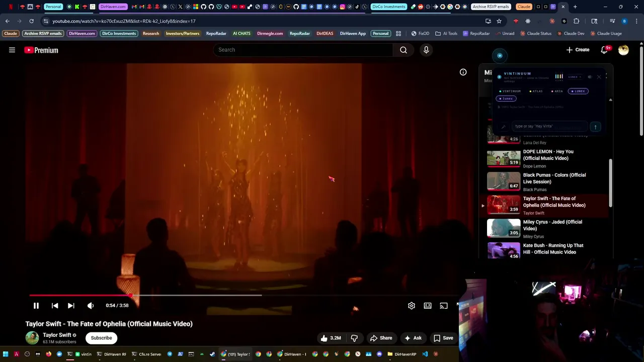Screen dimensions: 644x362
Task: Like the video thumbs up
Action: tap(331, 338)
